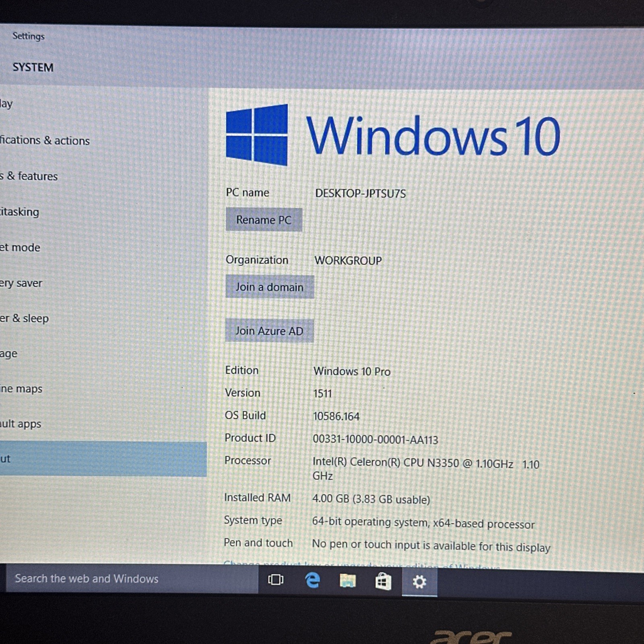Click the Intel Celeron N3350 processor text
This screenshot has width=644, height=644.
[x=425, y=469]
